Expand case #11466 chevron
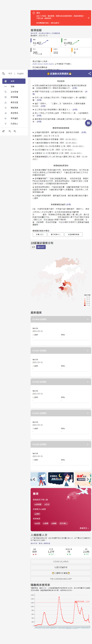 87,382
